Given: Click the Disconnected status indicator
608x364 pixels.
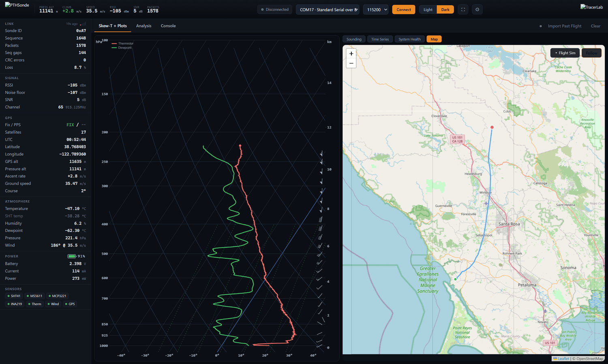Looking at the screenshot, I should coord(275,9).
